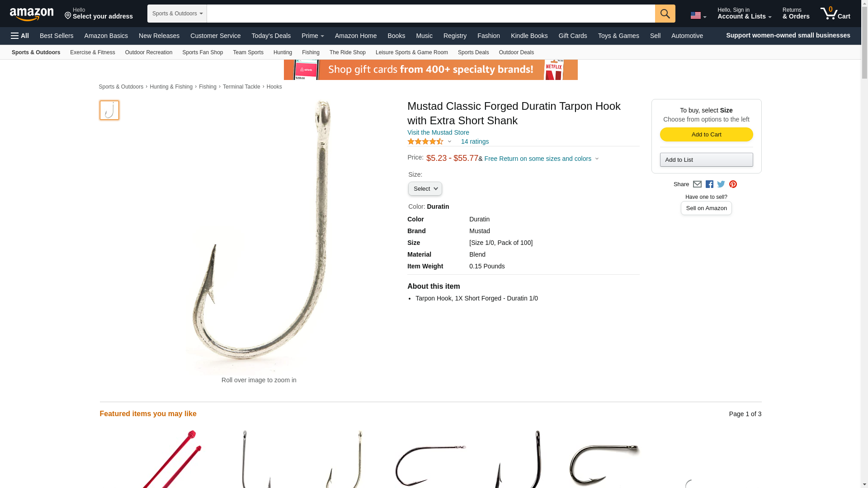Click into the search input field
Screen dimensions: 868x488
pyautogui.click(x=431, y=14)
